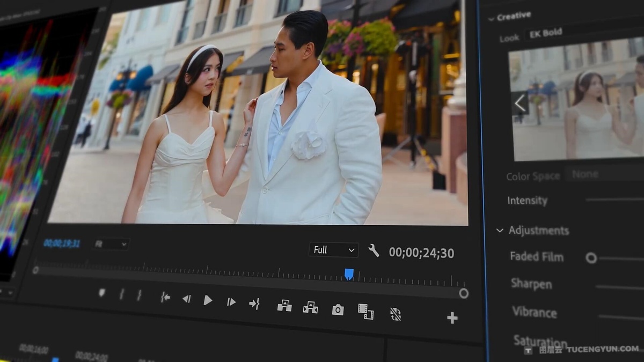
Task: Play the program monitor video
Action: 208,300
